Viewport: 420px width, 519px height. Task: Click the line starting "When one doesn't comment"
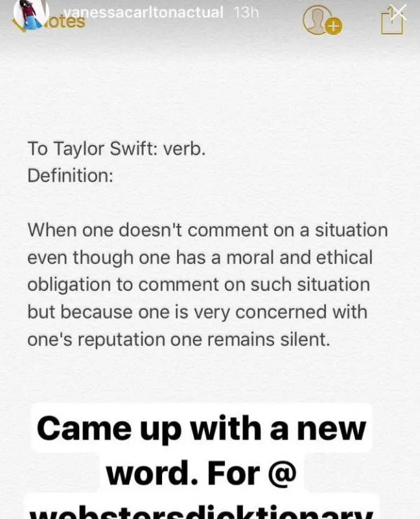(207, 230)
